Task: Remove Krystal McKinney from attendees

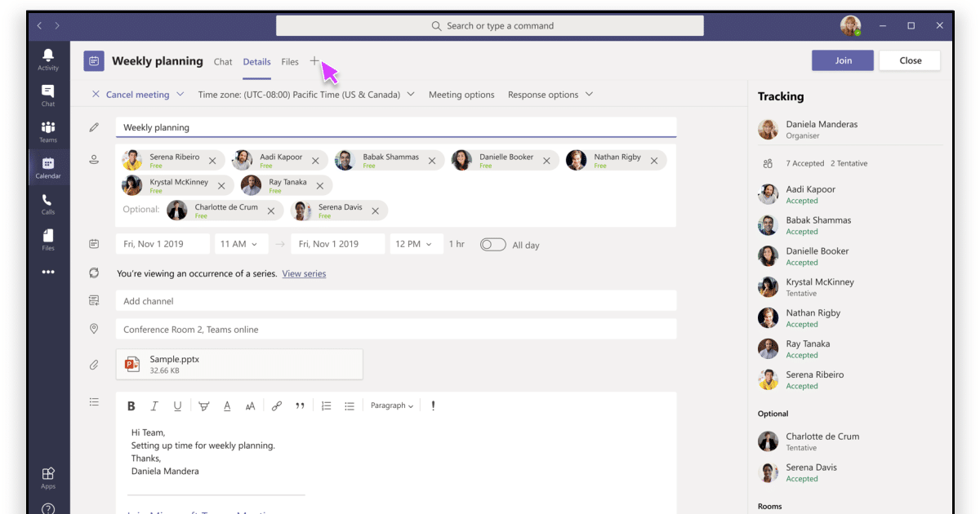Action: click(221, 186)
